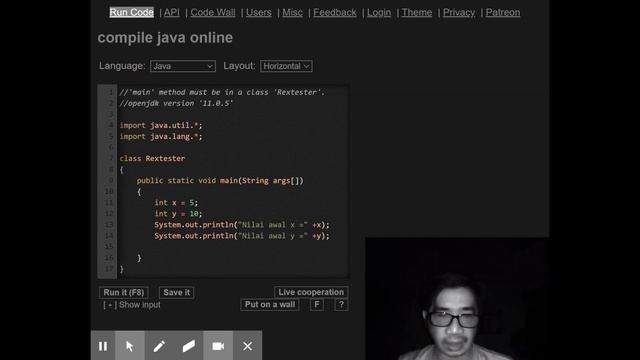This screenshot has height=360, width=640.
Task: Open the Theme link
Action: tap(416, 13)
